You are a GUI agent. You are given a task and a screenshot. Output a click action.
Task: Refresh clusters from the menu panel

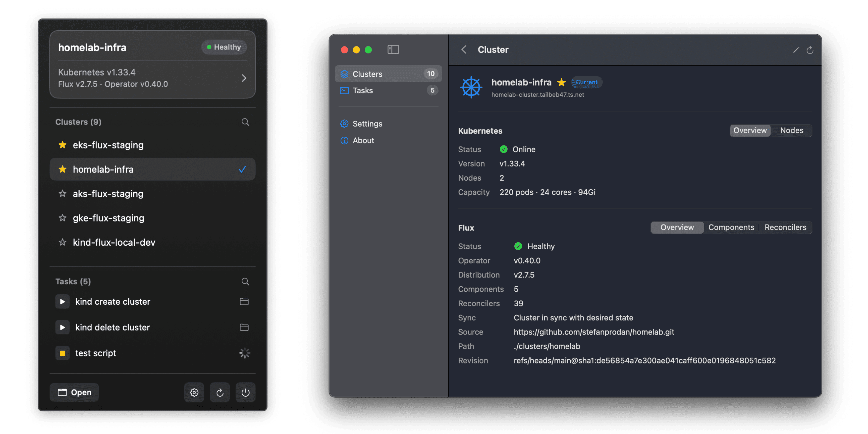pyautogui.click(x=220, y=392)
